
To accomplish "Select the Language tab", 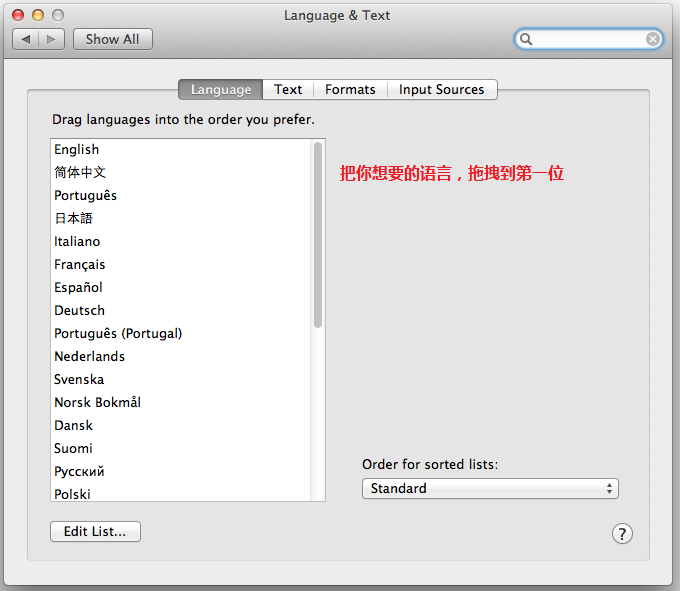I will tap(221, 89).
